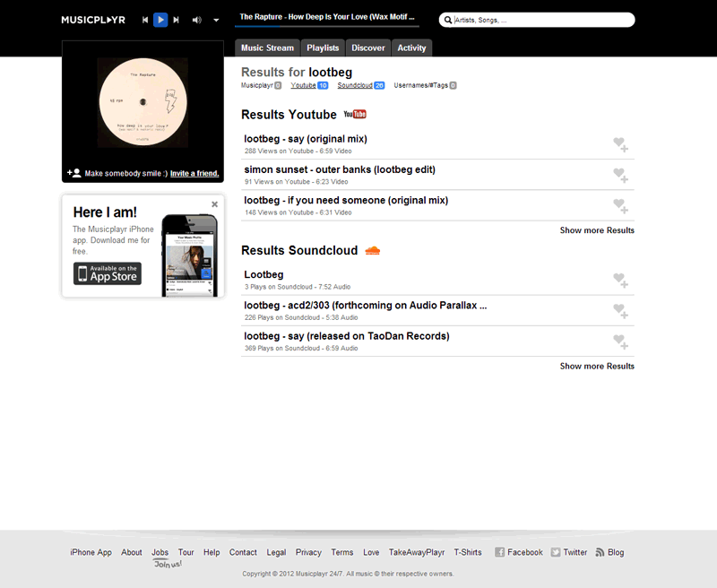The height and width of the screenshot is (588, 717).
Task: Click the Soundcloud cloud logo icon
Action: [x=373, y=251]
